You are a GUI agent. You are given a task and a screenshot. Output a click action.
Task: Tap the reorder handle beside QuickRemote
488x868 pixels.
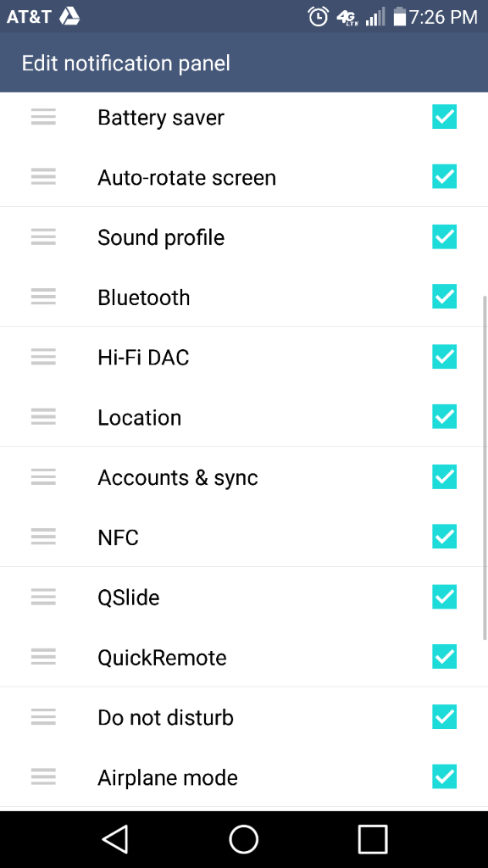pos(43,657)
